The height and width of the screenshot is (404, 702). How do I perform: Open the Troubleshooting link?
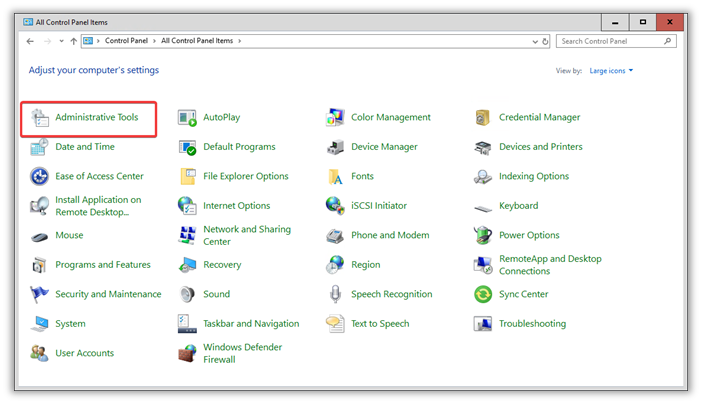coord(532,324)
